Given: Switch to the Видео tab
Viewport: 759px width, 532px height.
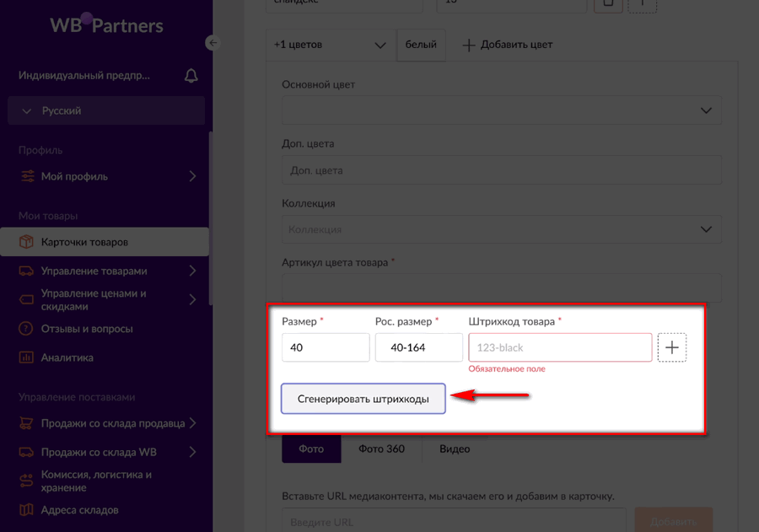Looking at the screenshot, I should pyautogui.click(x=455, y=449).
